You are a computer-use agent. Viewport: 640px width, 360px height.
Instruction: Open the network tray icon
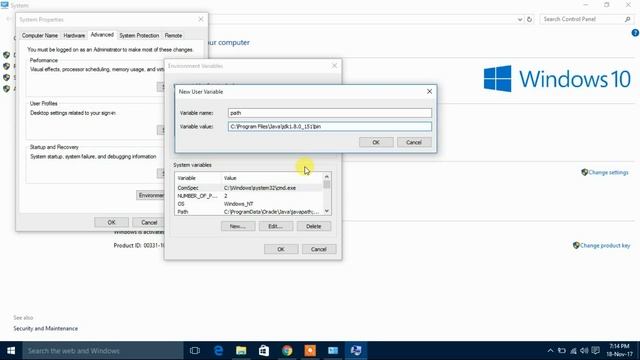pyautogui.click(x=573, y=351)
